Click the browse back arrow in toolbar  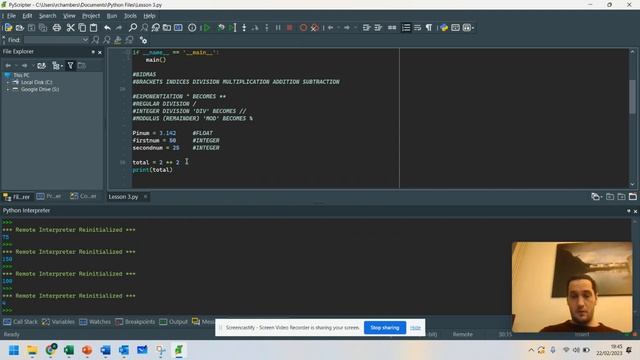(x=331, y=28)
